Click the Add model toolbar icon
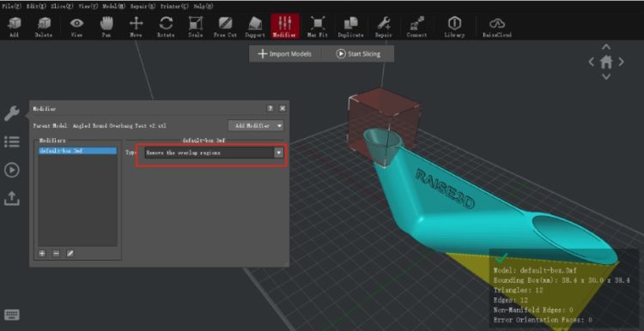Screen dimensions: 644x331 click(x=15, y=27)
